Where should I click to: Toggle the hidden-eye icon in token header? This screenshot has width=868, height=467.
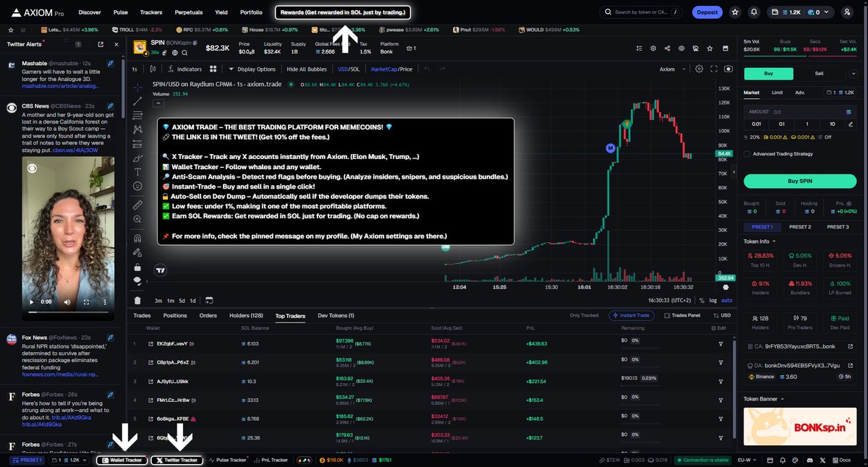point(694,48)
